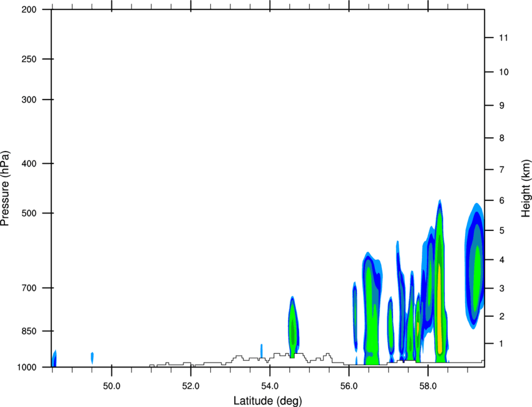
Task: Click the 200 pressure tick label
Action: [x=29, y=10]
